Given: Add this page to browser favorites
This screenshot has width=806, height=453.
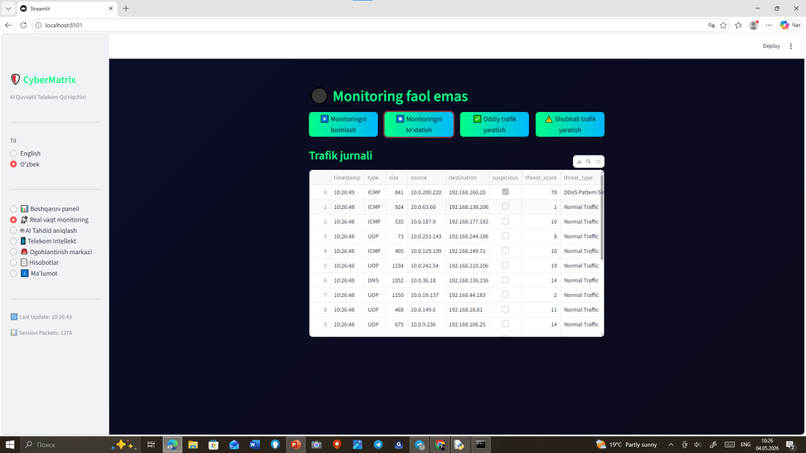Looking at the screenshot, I should tap(723, 25).
